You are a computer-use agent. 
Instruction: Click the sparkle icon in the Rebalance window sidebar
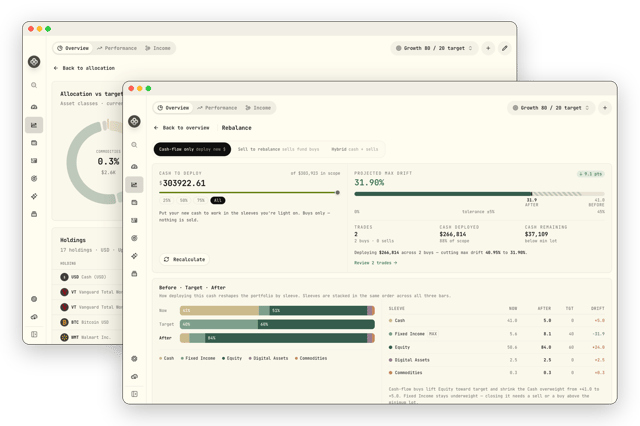click(134, 256)
